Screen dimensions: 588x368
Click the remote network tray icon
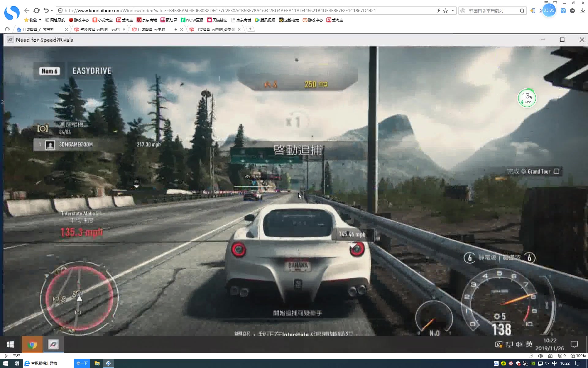(509, 344)
